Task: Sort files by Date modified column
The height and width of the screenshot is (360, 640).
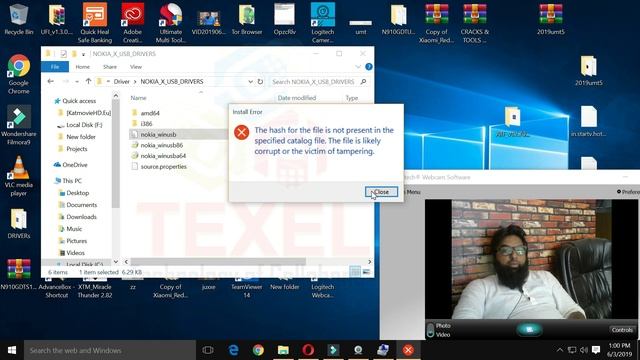Action: coord(297,98)
